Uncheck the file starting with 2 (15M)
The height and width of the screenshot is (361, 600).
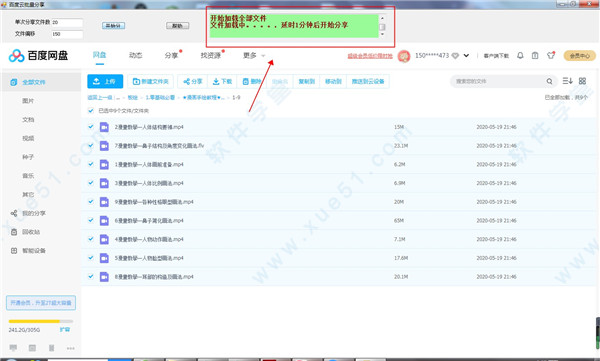point(91,126)
